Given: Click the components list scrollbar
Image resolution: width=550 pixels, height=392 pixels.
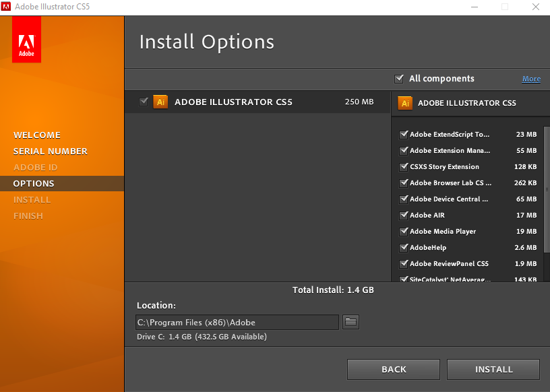Looking at the screenshot, I should tap(547, 189).
